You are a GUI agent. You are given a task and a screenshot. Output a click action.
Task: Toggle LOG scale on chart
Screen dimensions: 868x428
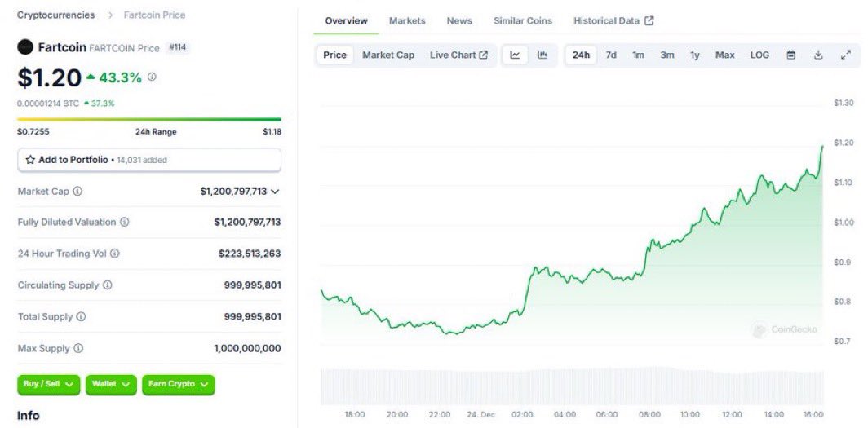tap(759, 55)
